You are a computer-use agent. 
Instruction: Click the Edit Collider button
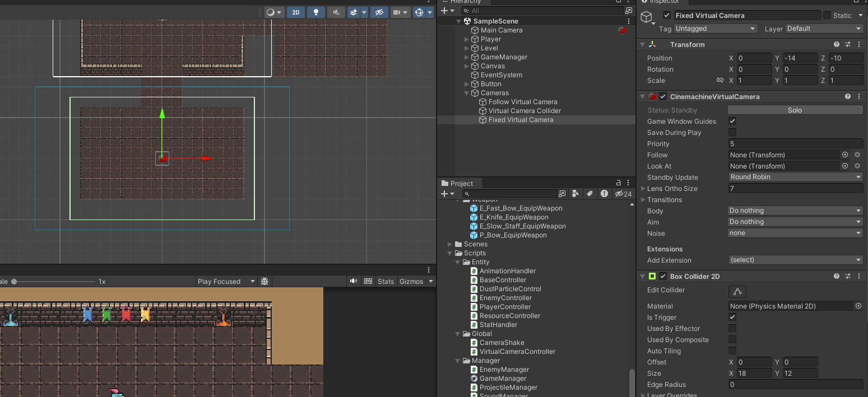(737, 291)
